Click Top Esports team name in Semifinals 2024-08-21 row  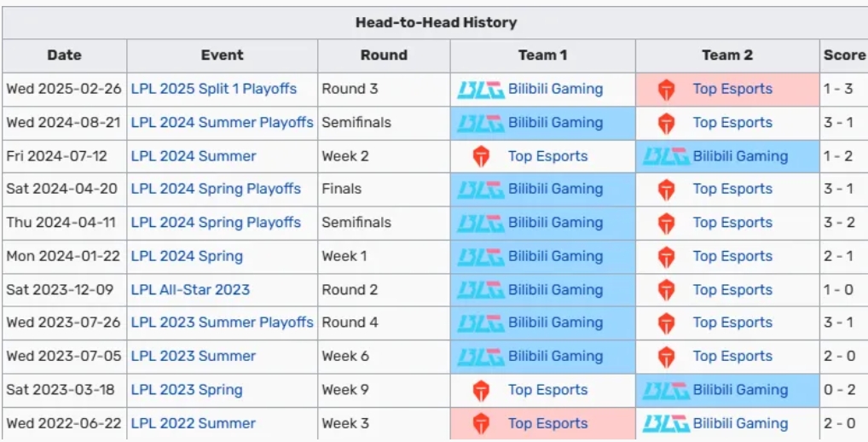732,122
